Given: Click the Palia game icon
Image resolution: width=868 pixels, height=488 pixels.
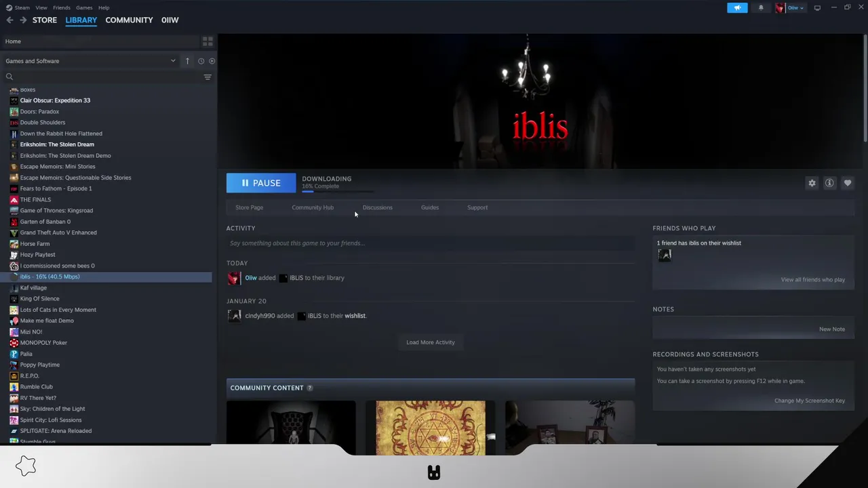Looking at the screenshot, I should (14, 354).
